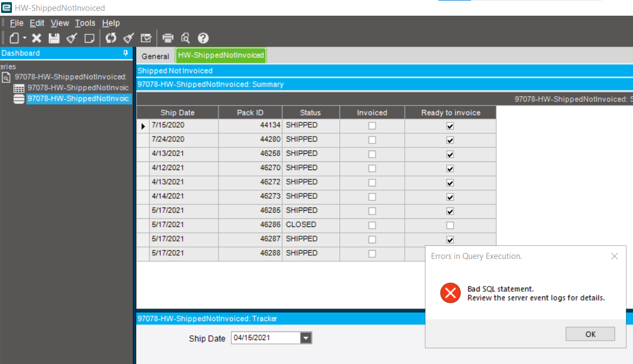Switch to the General tab

pos(155,56)
